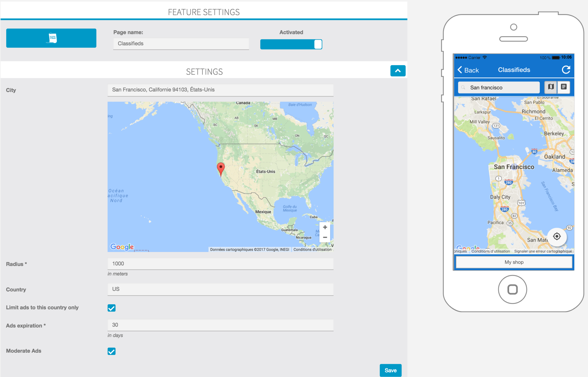Screen dimensions: 588x377
Task: Click the Save button
Action: tap(390, 370)
